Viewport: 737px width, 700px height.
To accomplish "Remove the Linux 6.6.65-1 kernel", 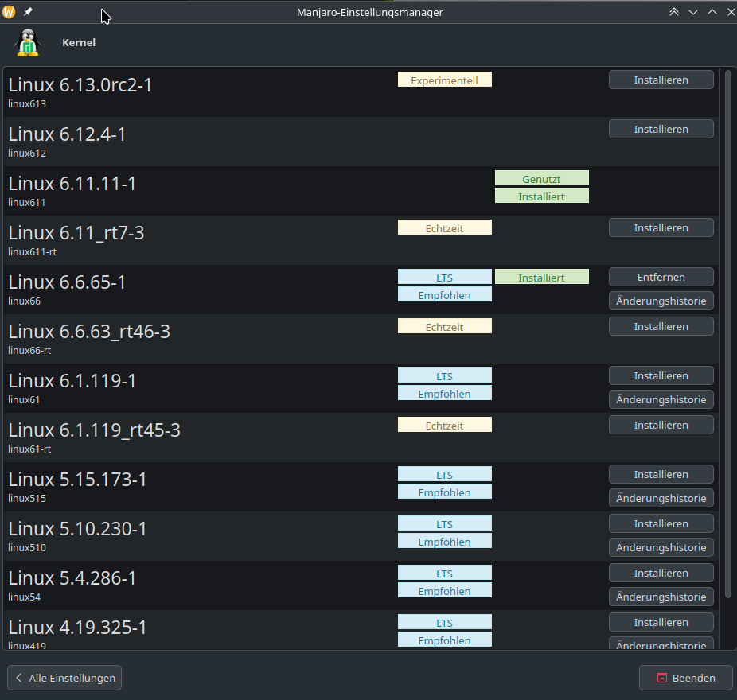I will (661, 277).
